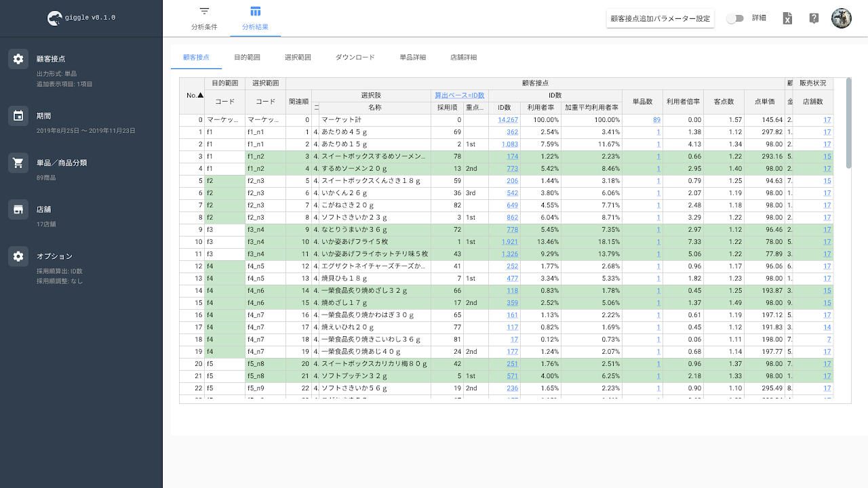Switch to 分析結果 tab
Image resolution: width=868 pixels, height=488 pixels.
click(x=255, y=19)
